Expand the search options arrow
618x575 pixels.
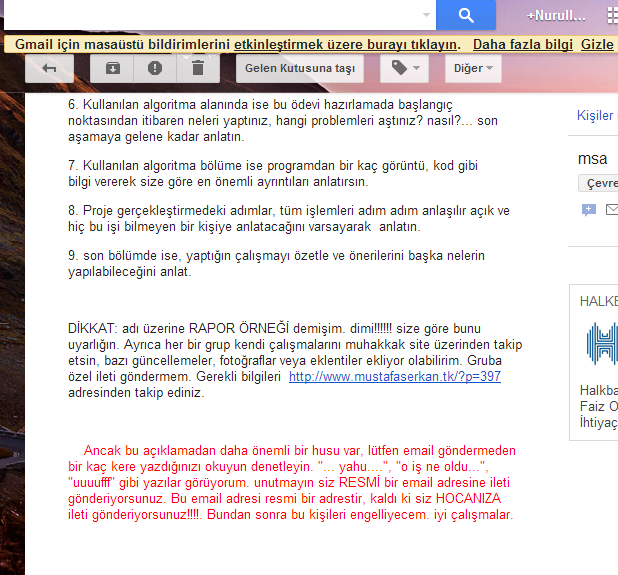[426, 15]
